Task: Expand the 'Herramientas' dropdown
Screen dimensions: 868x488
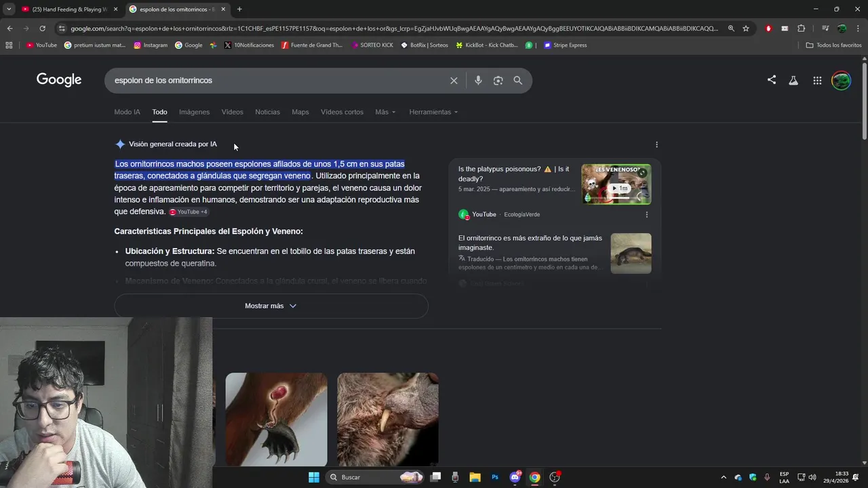Action: [433, 112]
